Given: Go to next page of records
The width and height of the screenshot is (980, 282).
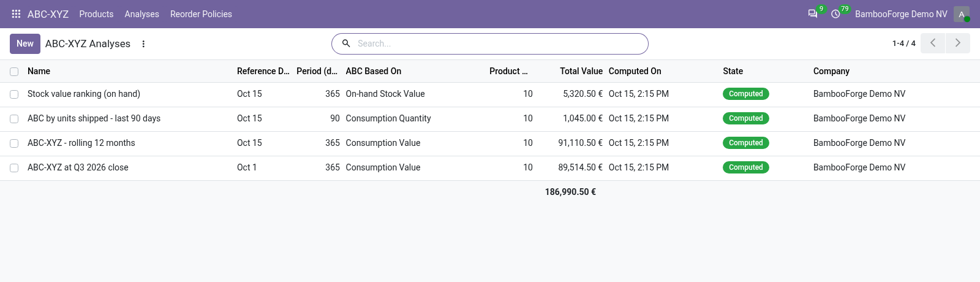Looking at the screenshot, I should pyautogui.click(x=958, y=43).
